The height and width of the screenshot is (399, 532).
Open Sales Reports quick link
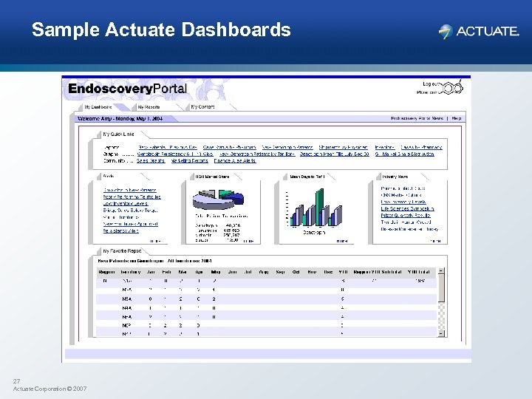(x=151, y=161)
